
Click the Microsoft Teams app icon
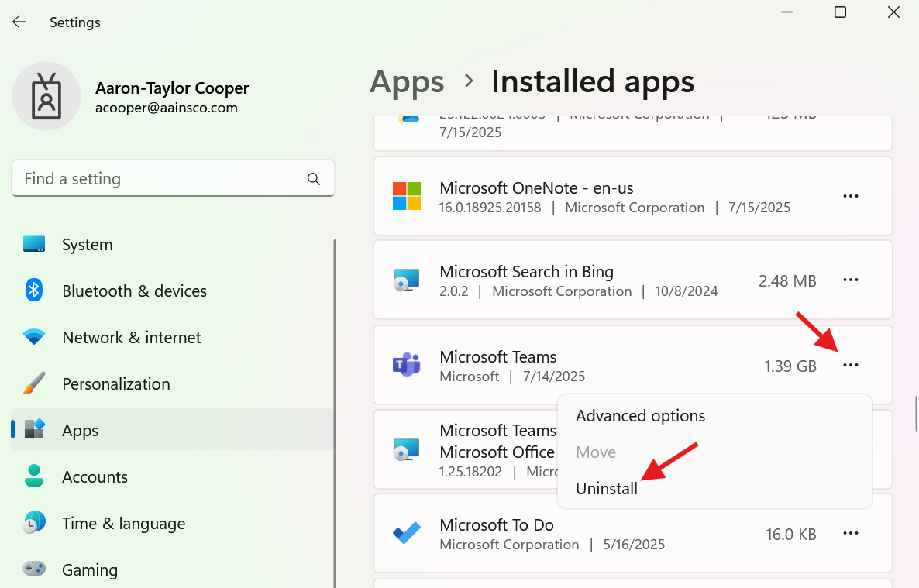point(406,365)
